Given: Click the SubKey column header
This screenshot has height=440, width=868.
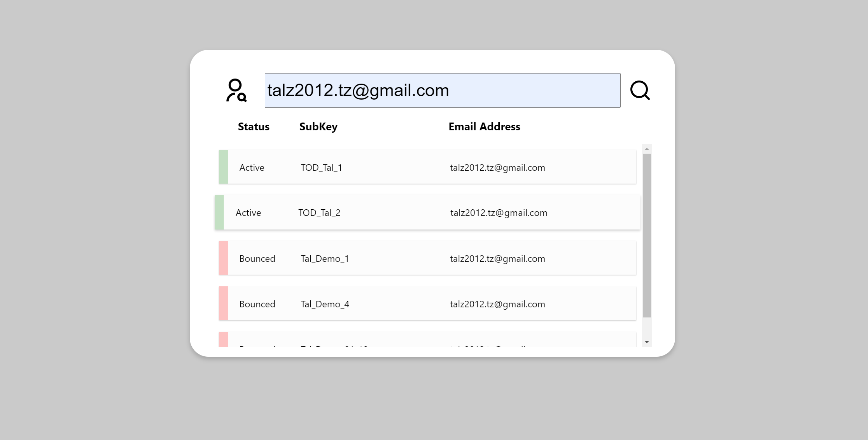Looking at the screenshot, I should click(318, 127).
